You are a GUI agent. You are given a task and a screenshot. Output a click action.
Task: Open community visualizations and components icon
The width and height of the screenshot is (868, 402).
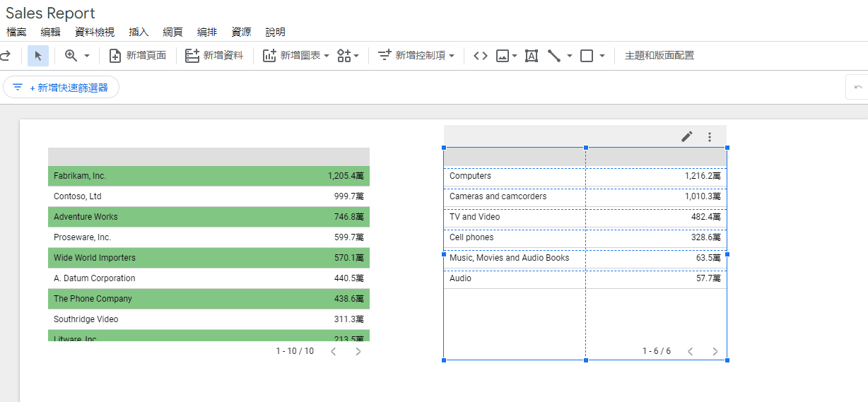point(348,56)
